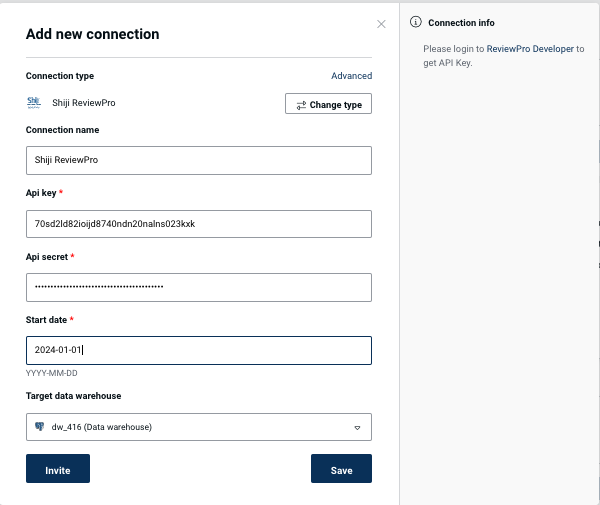Click the Start date label
The width and height of the screenshot is (600, 505).
click(46, 320)
